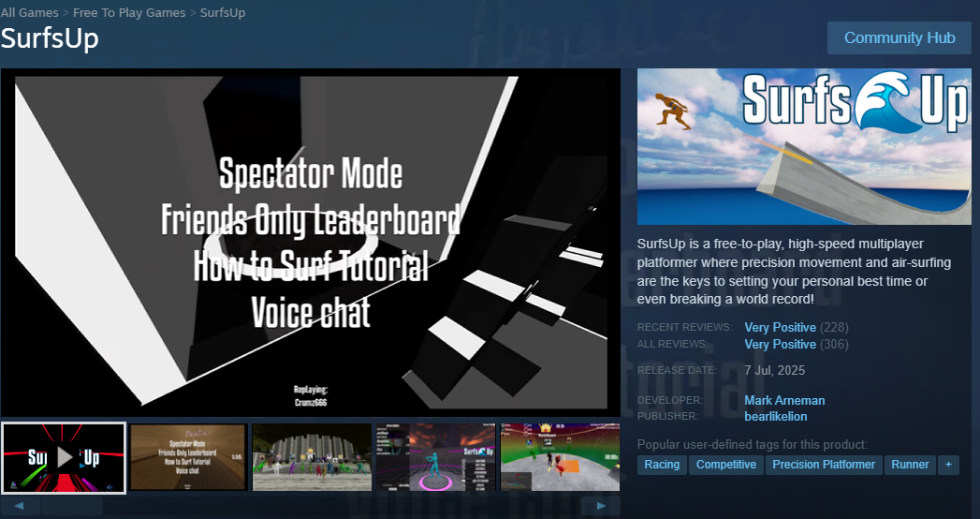Select the character lineup screenshot thumbnail
Screen dimensions: 980x519
point(312,458)
